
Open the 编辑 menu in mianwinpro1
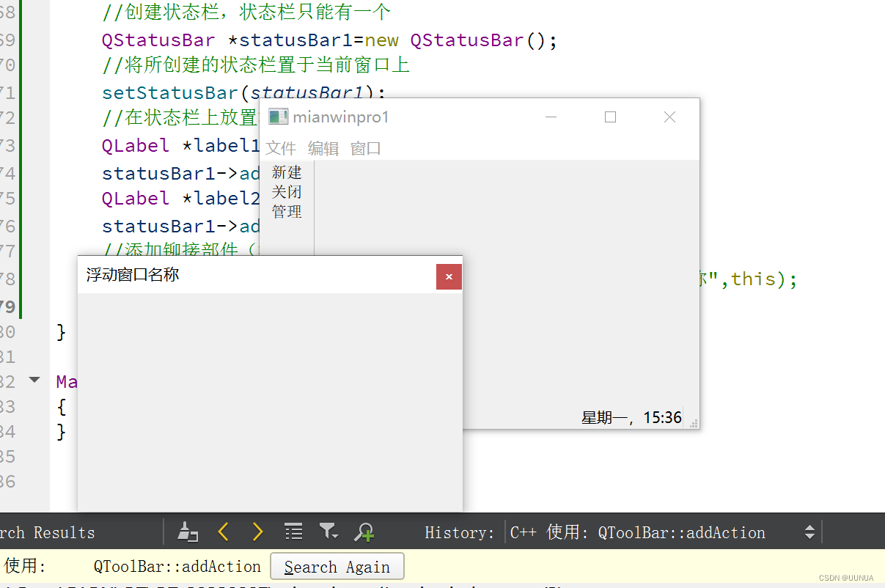pos(323,148)
